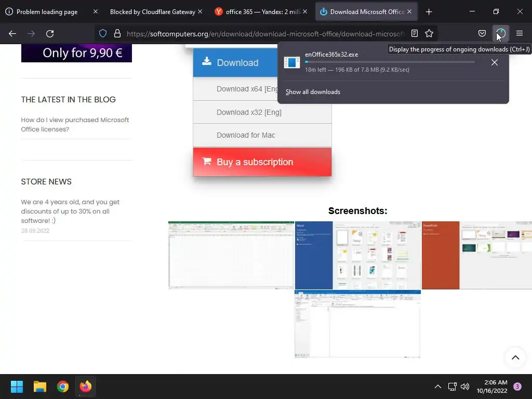Close the Download Microsoft Office tab
Image resolution: width=532 pixels, height=399 pixels.
(409, 11)
